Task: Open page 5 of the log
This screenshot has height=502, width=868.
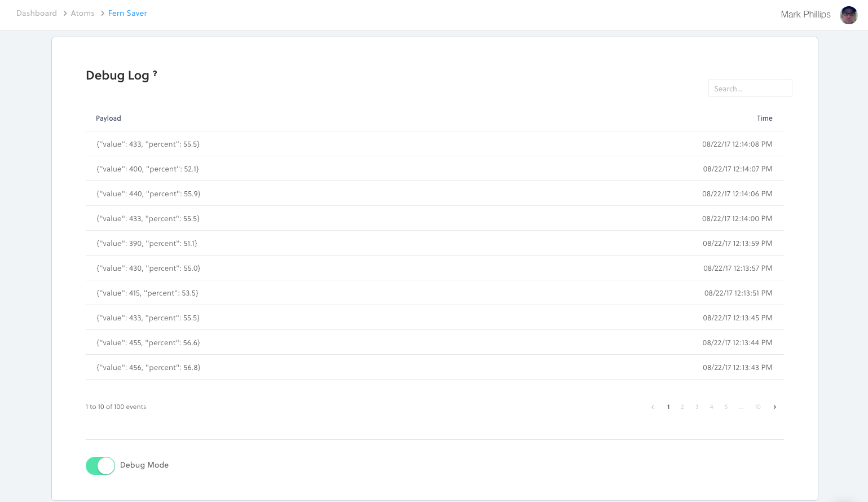Action: 726,407
